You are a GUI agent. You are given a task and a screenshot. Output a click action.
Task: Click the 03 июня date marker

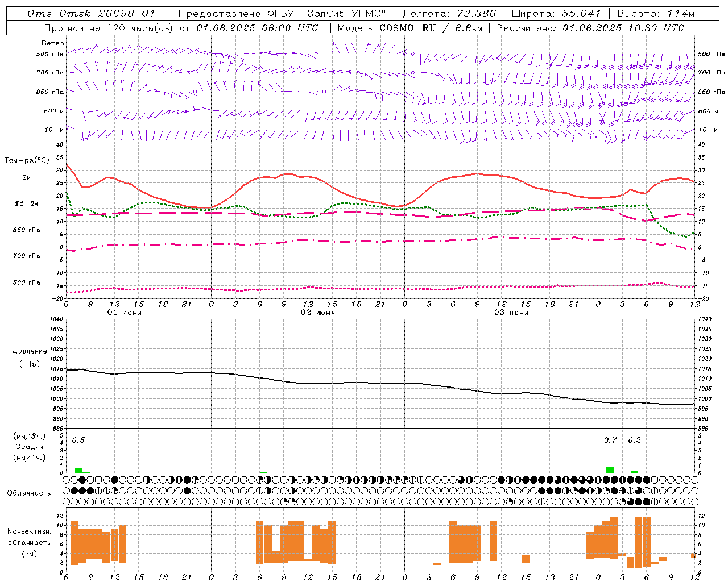coord(511,313)
